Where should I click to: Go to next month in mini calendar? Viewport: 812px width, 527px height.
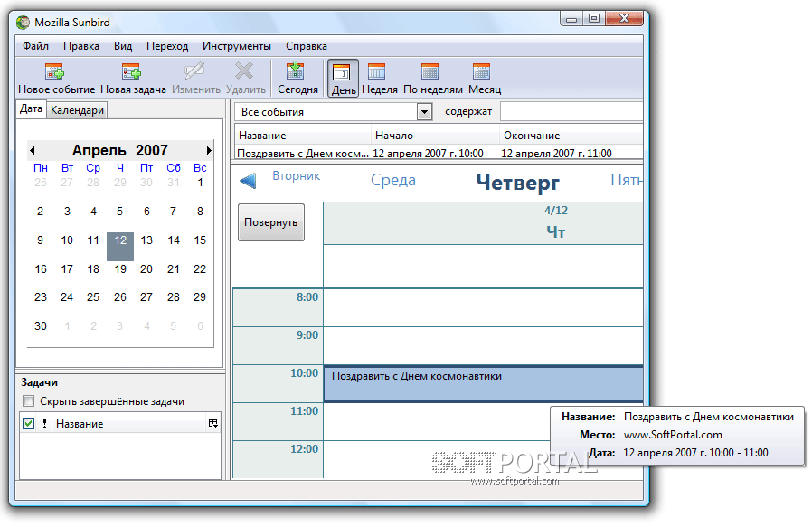[x=209, y=151]
